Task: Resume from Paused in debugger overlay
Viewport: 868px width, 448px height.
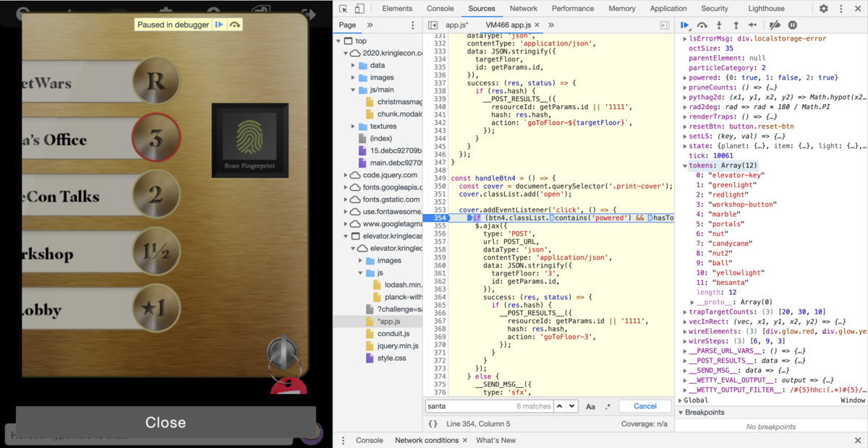Action: pos(218,25)
